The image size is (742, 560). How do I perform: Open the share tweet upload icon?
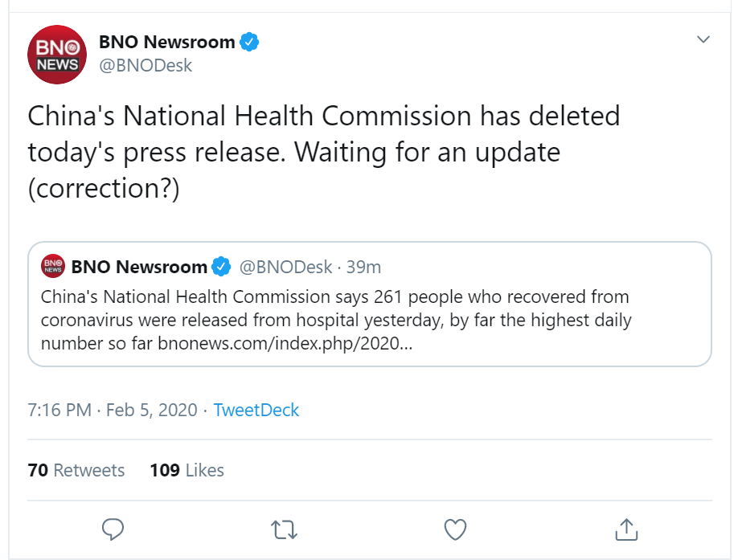coord(626,529)
